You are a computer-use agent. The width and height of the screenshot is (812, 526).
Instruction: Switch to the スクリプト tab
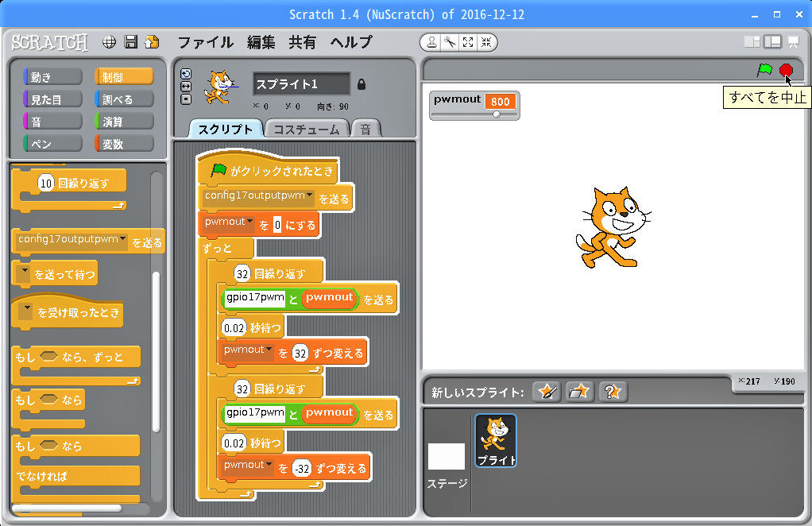tap(226, 130)
